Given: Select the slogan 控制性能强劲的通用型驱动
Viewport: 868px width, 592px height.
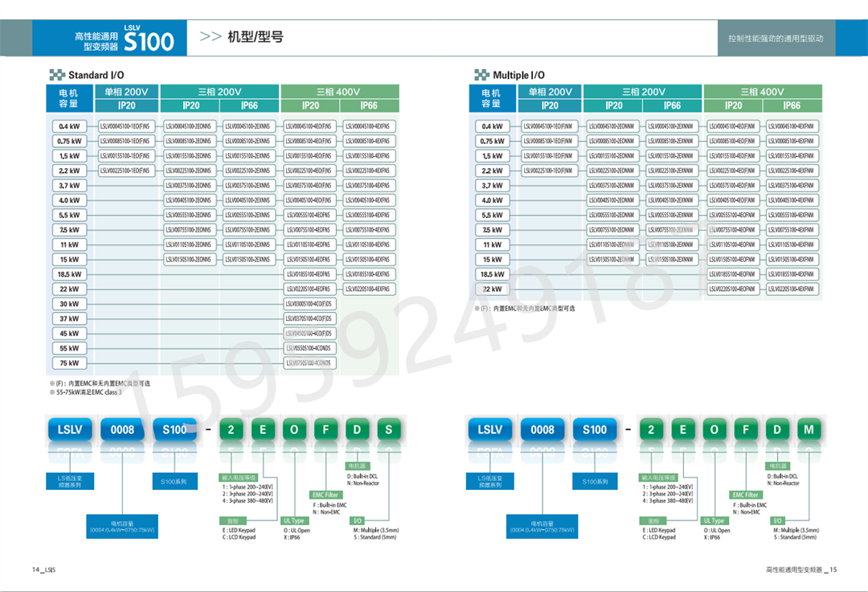Looking at the screenshot, I should pos(776,39).
